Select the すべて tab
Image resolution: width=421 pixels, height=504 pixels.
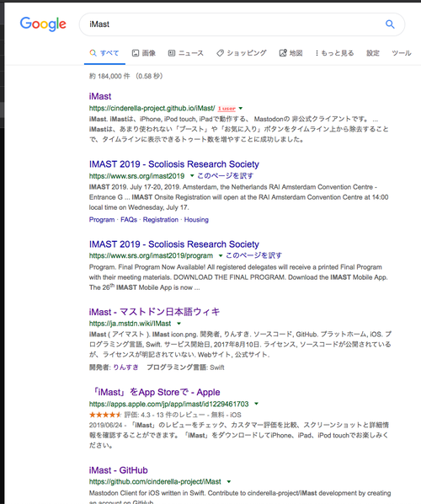[x=104, y=53]
